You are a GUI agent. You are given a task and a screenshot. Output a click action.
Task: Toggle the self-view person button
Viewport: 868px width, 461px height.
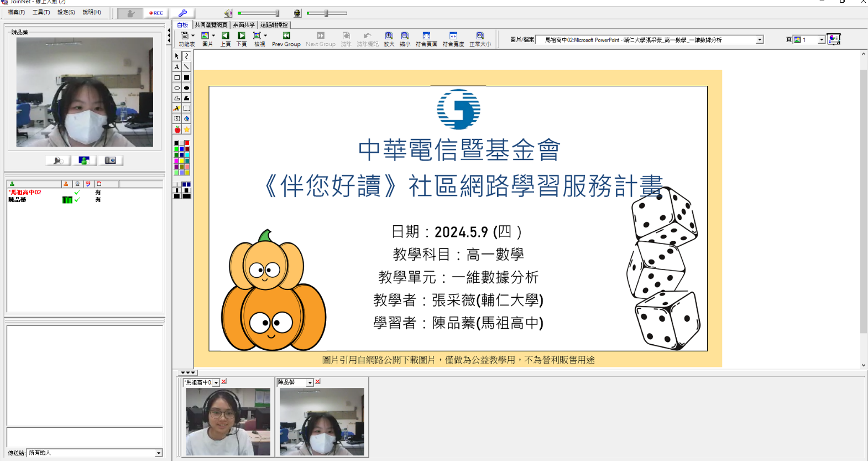(84, 160)
